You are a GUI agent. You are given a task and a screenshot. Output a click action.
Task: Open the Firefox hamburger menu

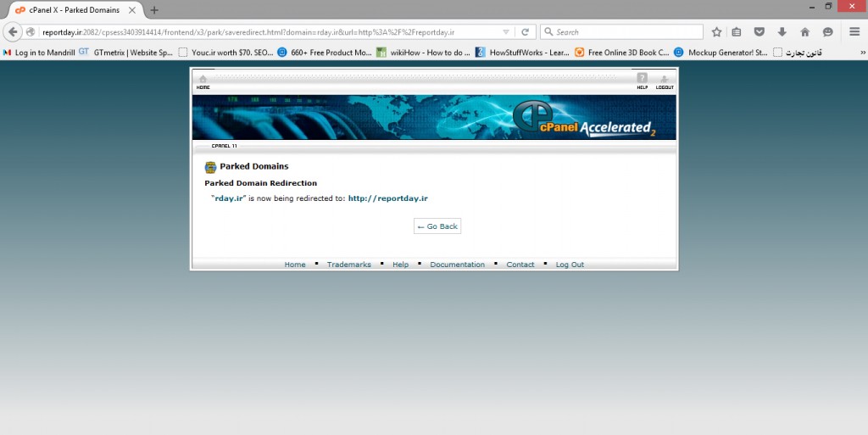[854, 32]
